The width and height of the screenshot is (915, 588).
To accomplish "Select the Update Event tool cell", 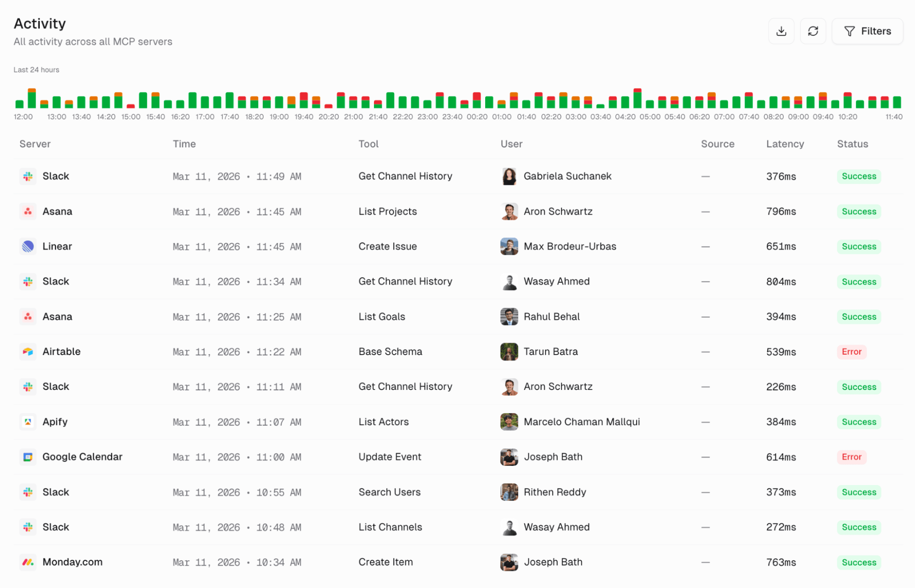I will pyautogui.click(x=390, y=457).
